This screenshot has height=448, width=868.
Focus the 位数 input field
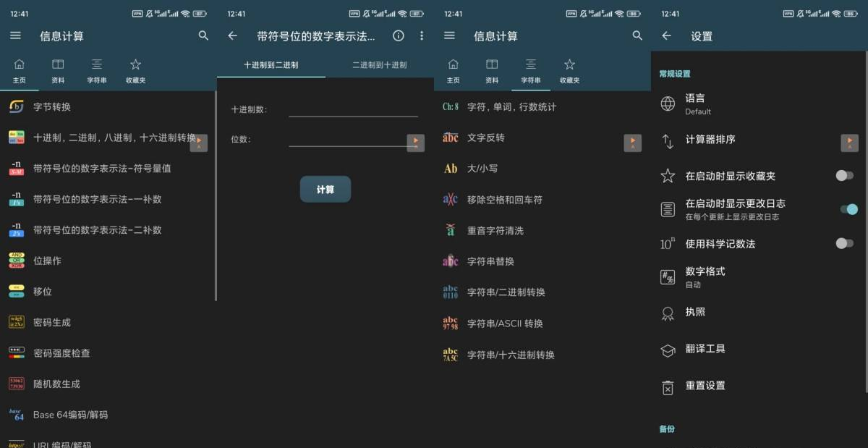(x=353, y=138)
